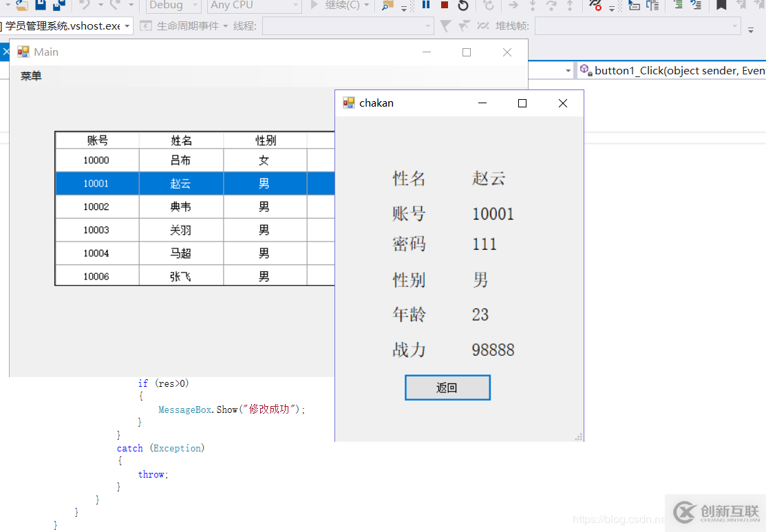Click the Show Next Statement arrow icon

click(513, 6)
